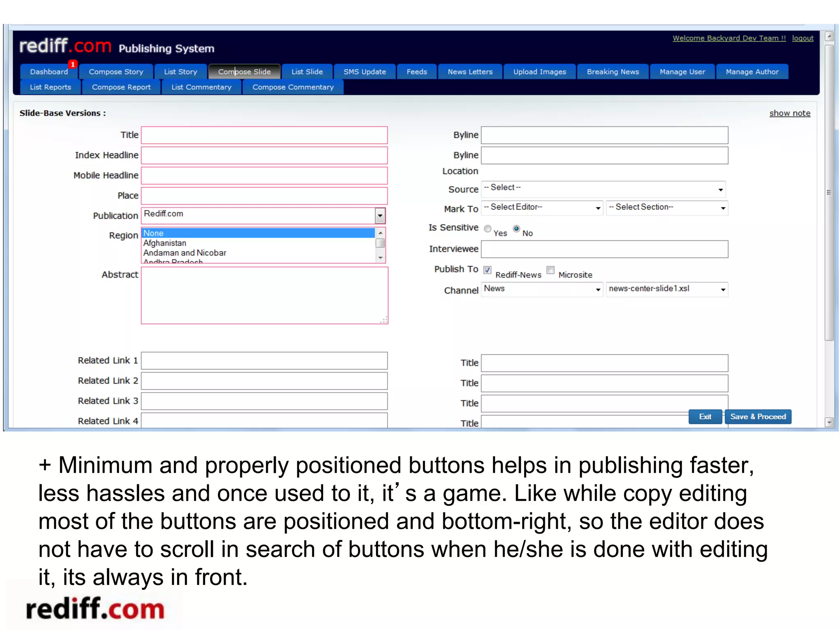Open the List Slide tab

307,72
